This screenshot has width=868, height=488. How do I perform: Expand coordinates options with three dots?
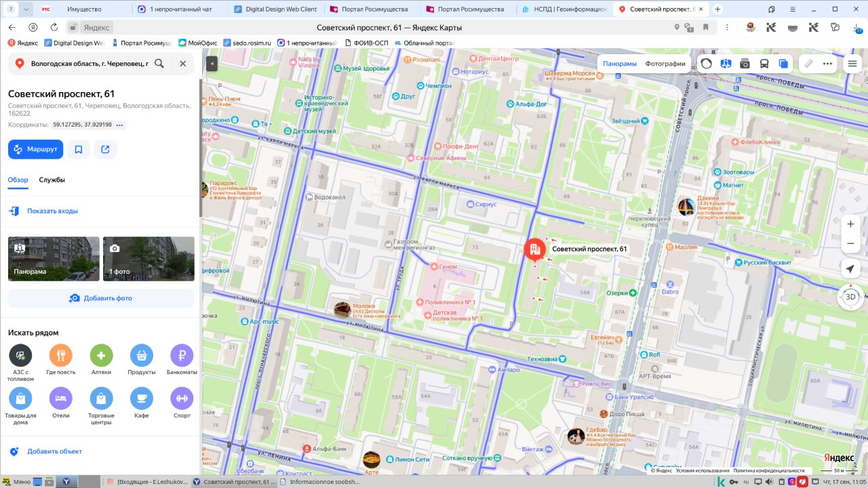tap(120, 125)
